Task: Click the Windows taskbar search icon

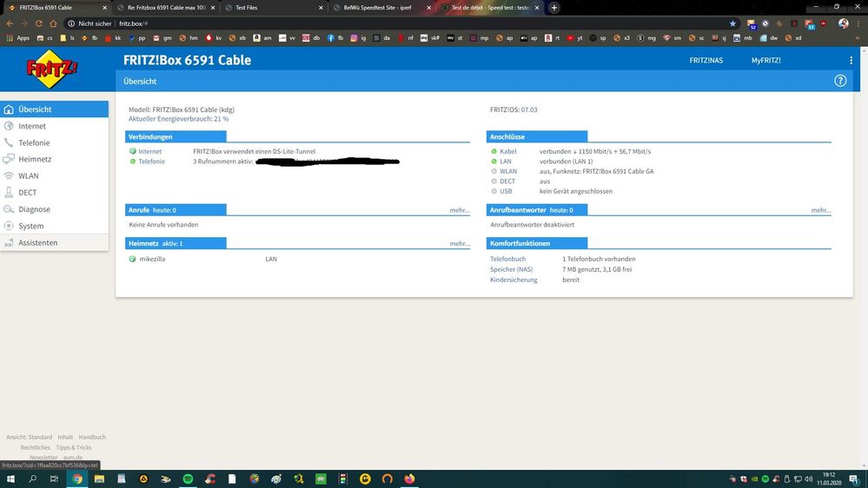Action: click(33, 479)
